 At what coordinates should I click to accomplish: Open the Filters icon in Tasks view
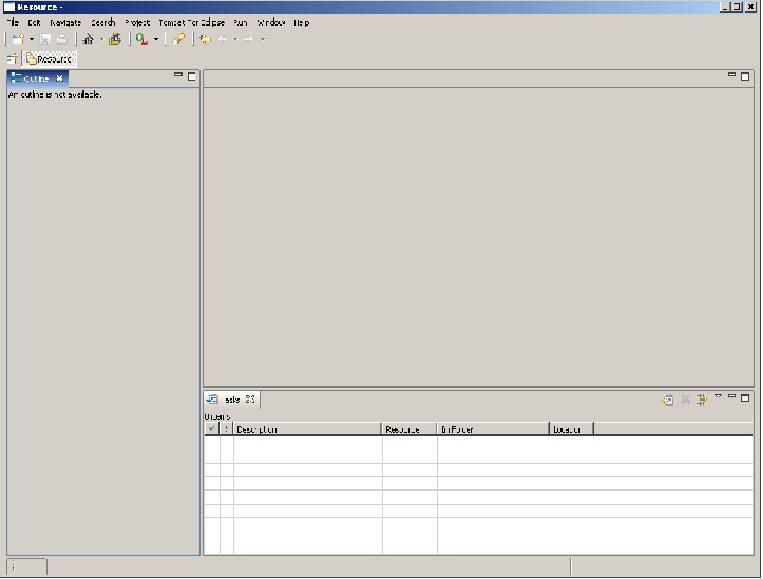click(702, 400)
